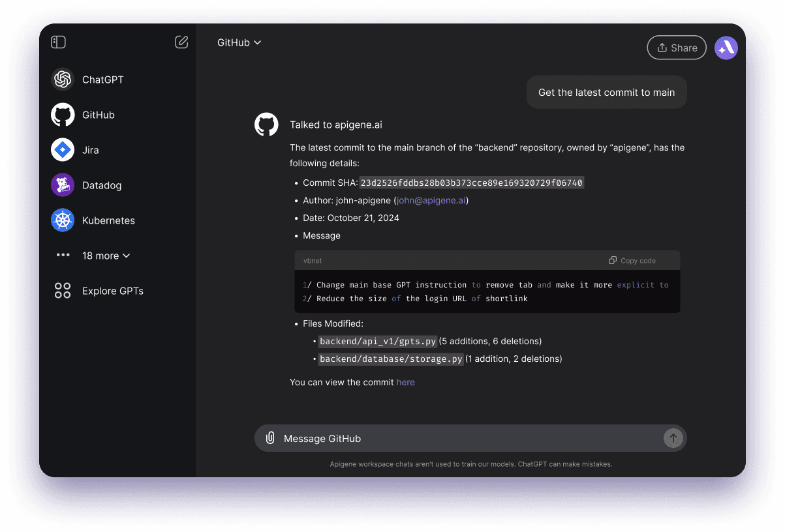Open the Datadog icon in sidebar
785x532 pixels.
coord(63,185)
